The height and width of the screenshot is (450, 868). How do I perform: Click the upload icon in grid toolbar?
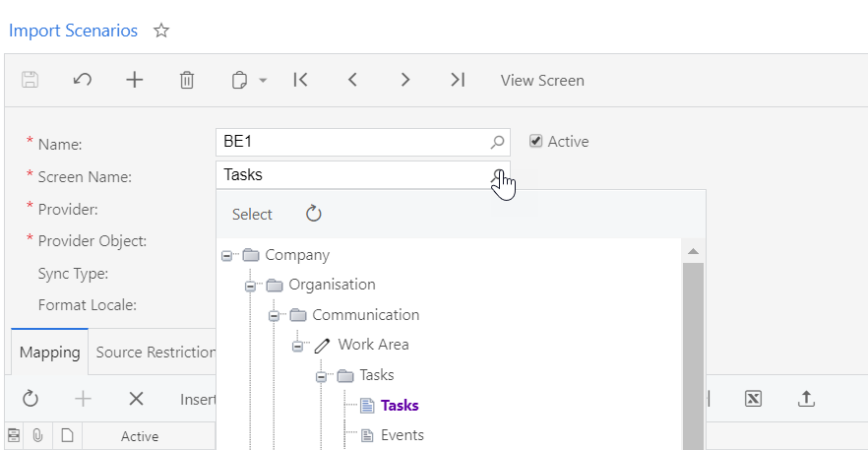[x=806, y=399]
